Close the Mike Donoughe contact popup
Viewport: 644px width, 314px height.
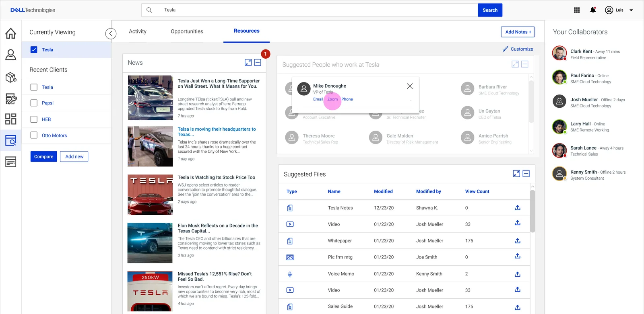[410, 86]
